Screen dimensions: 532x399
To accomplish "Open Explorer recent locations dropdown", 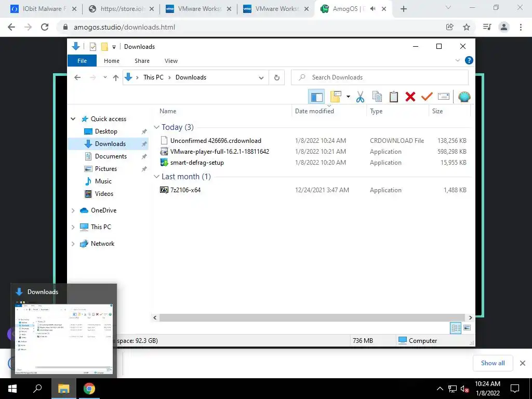I will pos(105,77).
